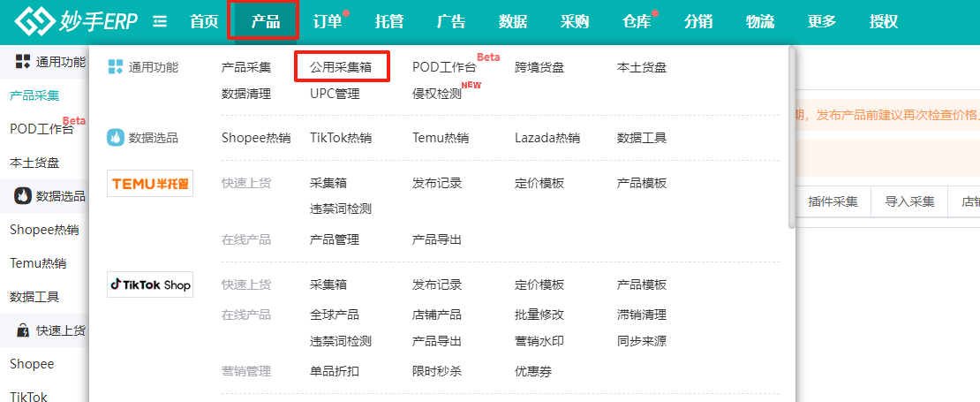Viewport: 980px width, 402px height.
Task: Switch to the 插件采集 tab
Action: click(833, 201)
